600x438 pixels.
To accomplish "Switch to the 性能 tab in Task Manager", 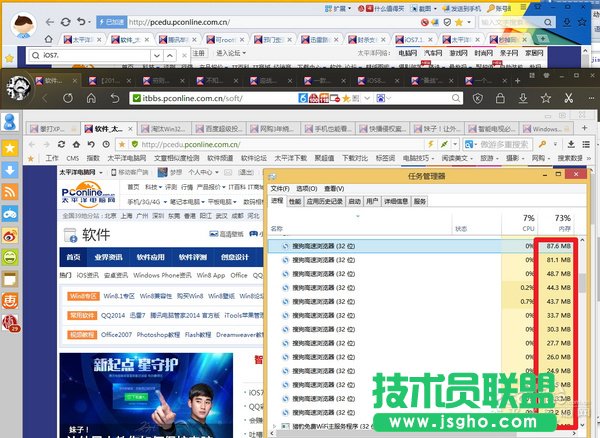I will [294, 201].
